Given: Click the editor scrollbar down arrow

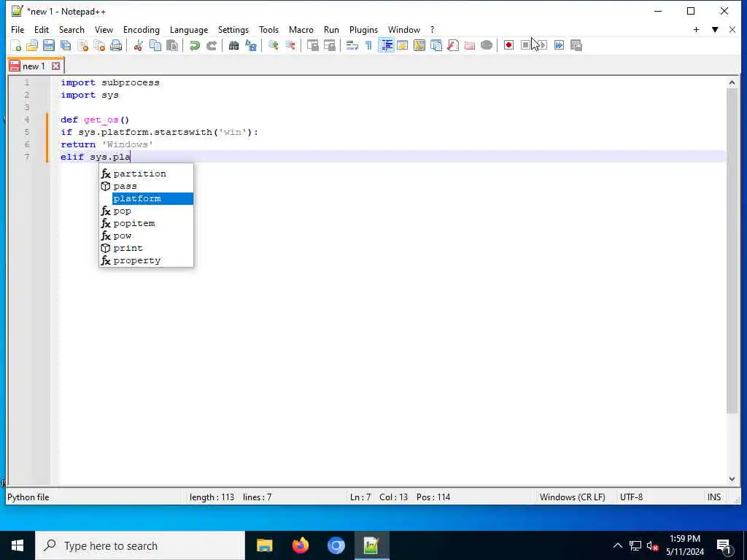Looking at the screenshot, I should click(x=732, y=479).
